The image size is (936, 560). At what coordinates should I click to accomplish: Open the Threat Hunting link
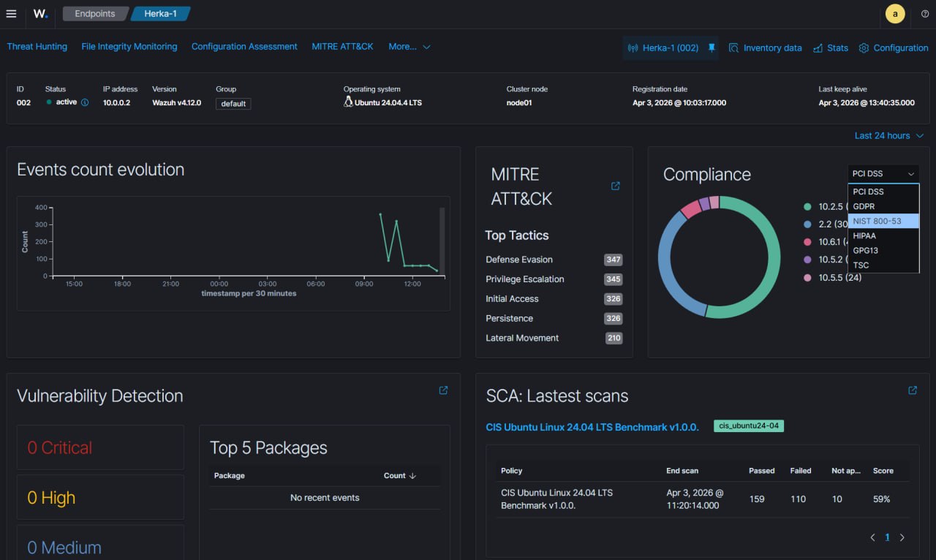point(37,46)
